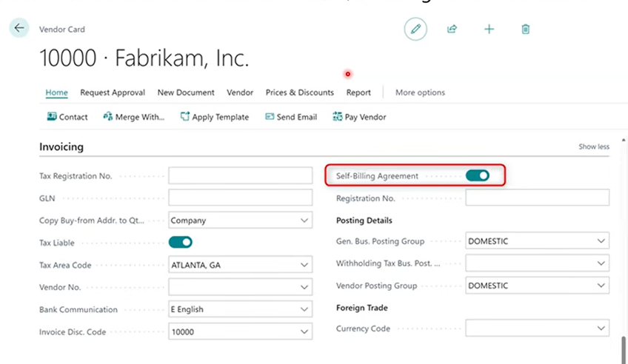
Task: Click the plus icon to add new
Action: coord(489,29)
